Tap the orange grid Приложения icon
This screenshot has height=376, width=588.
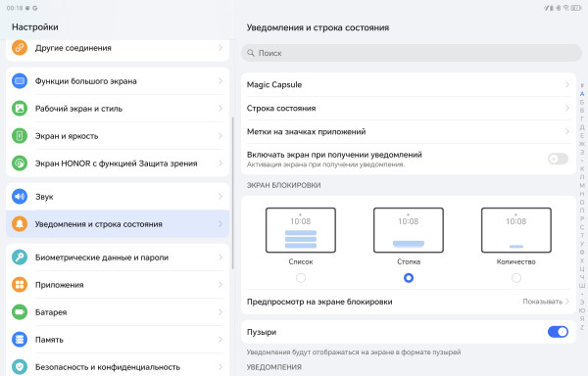click(x=20, y=284)
